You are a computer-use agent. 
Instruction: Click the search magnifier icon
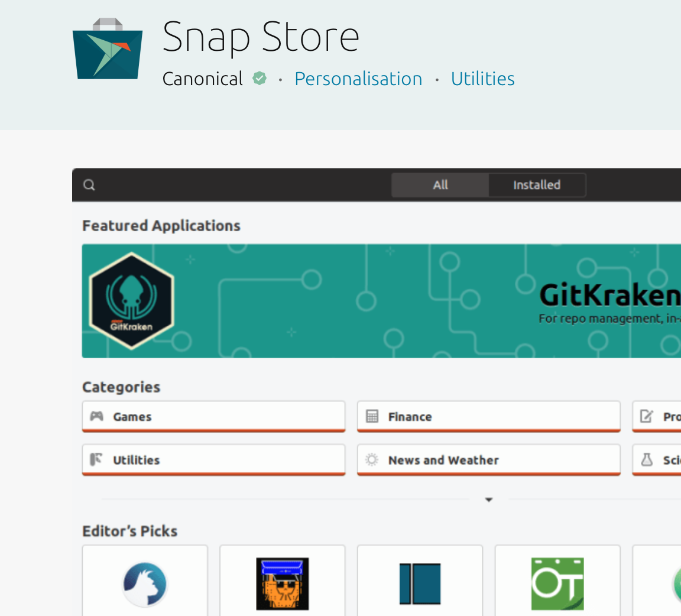(89, 185)
